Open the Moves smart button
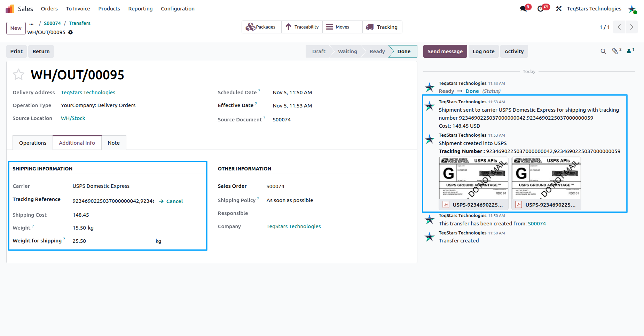Screen dimensions: 644x336 click(x=342, y=27)
